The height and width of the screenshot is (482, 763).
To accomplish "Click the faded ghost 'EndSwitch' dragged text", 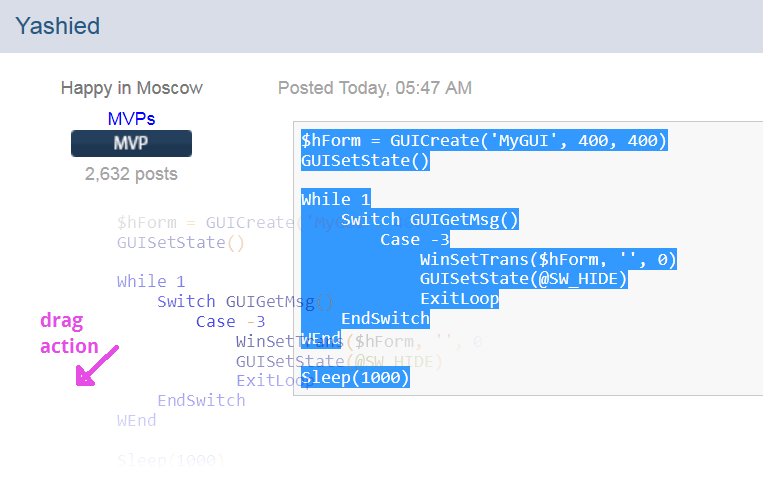I will 201,400.
